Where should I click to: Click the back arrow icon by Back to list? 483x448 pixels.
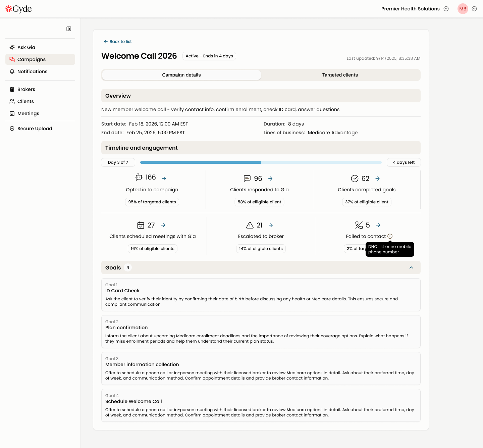(106, 42)
